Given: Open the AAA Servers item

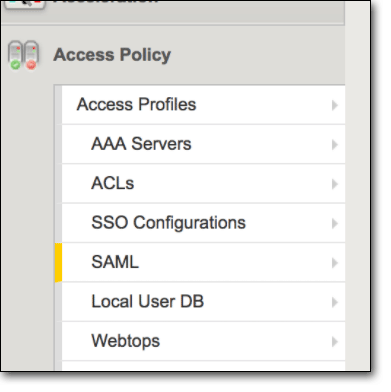Looking at the screenshot, I should pyautogui.click(x=141, y=144).
